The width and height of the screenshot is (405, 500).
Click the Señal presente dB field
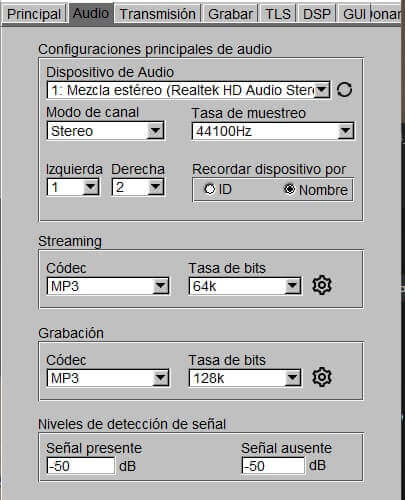(81, 466)
